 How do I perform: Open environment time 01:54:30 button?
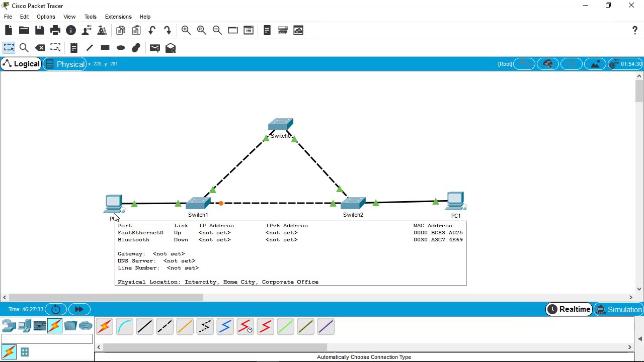[x=626, y=64]
